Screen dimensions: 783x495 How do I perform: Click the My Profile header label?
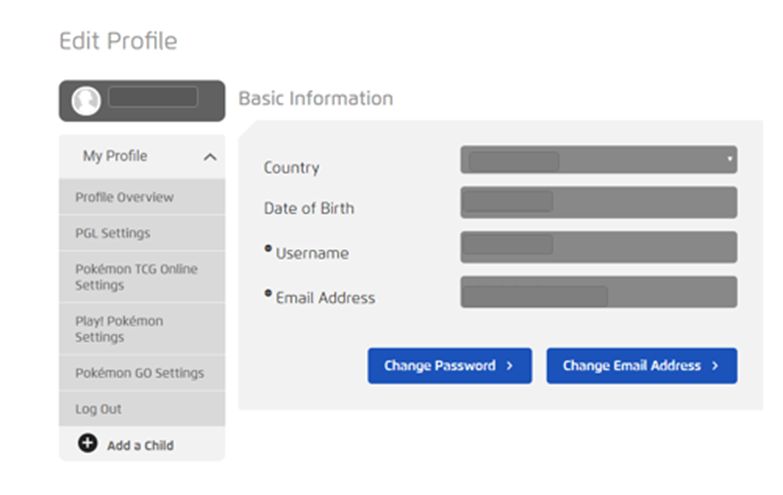115,156
